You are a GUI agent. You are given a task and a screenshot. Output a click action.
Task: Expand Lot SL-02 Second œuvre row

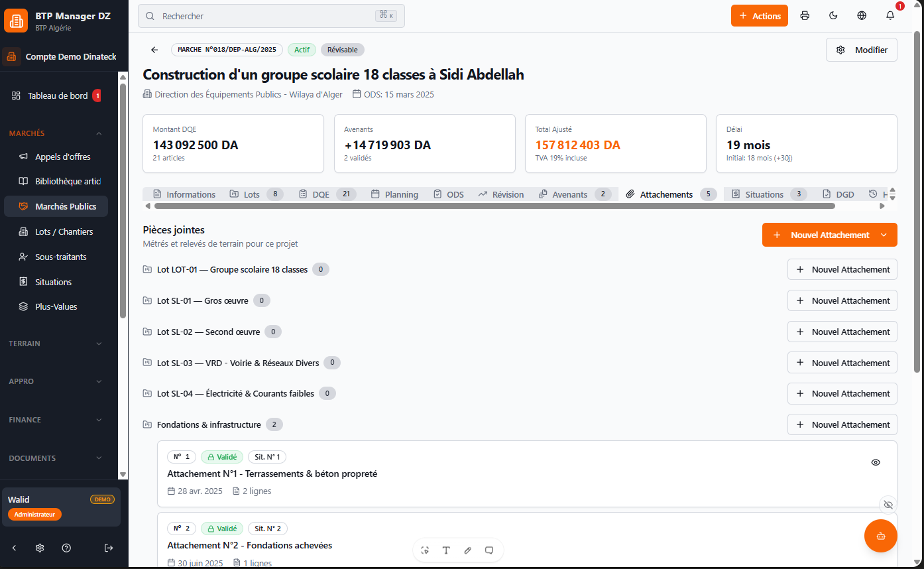pos(212,332)
